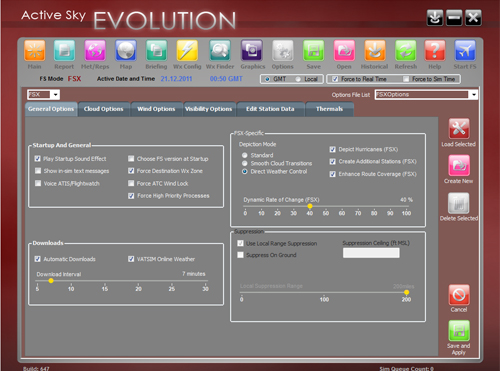Open the Report toolbar icon

[x=64, y=51]
